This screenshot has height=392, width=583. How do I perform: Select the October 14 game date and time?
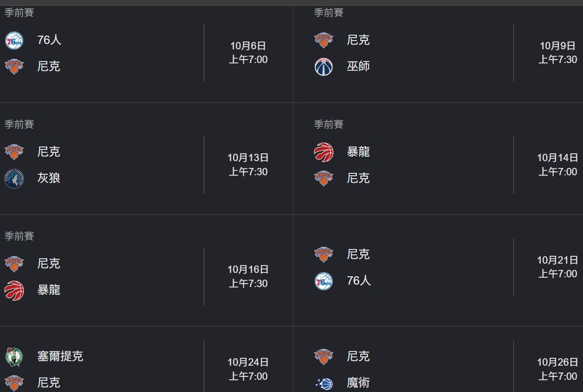(557, 165)
